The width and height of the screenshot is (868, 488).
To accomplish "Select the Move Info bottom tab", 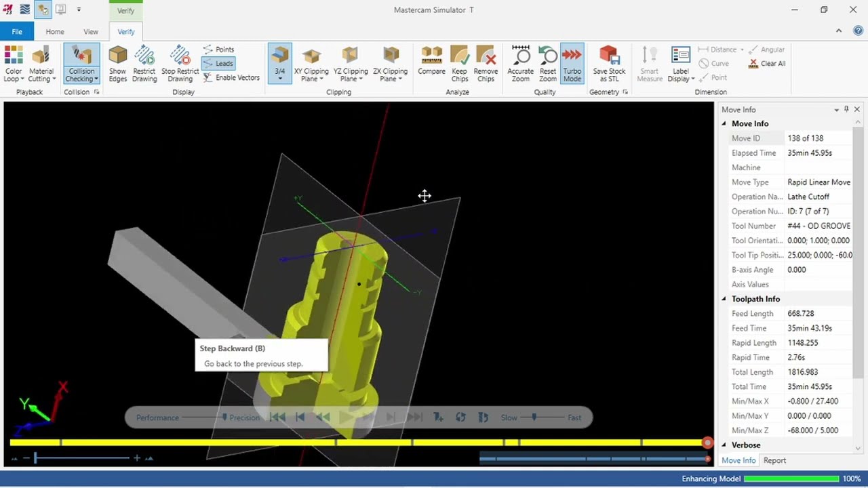I will [x=738, y=460].
